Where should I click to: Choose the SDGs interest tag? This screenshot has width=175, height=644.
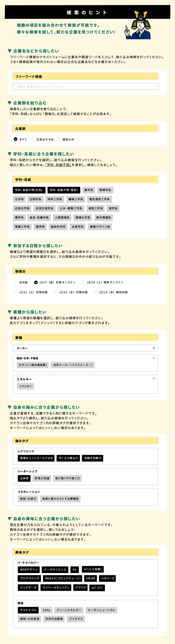coord(47,610)
